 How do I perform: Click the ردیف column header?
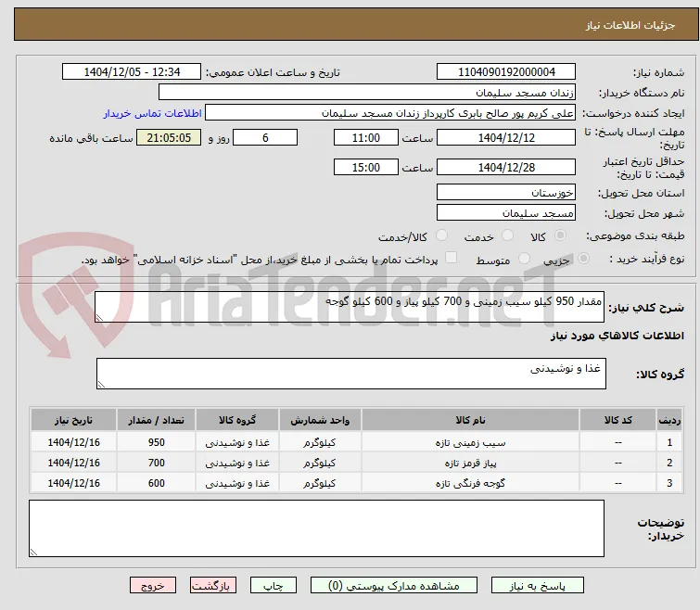point(669,420)
